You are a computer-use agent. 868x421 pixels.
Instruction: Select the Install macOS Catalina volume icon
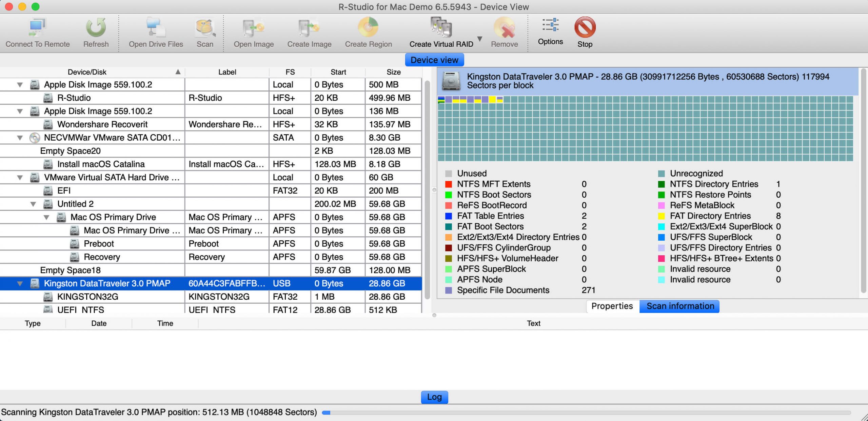[x=48, y=164]
